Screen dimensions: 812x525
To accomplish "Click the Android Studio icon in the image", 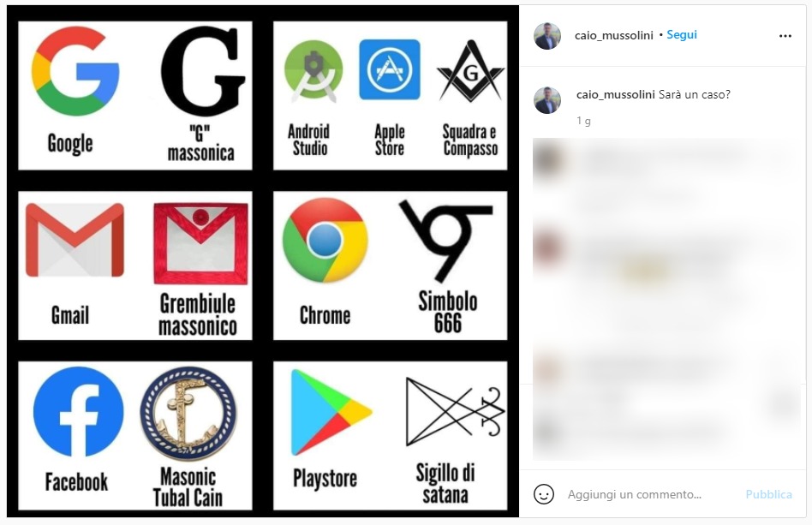I will point(313,71).
